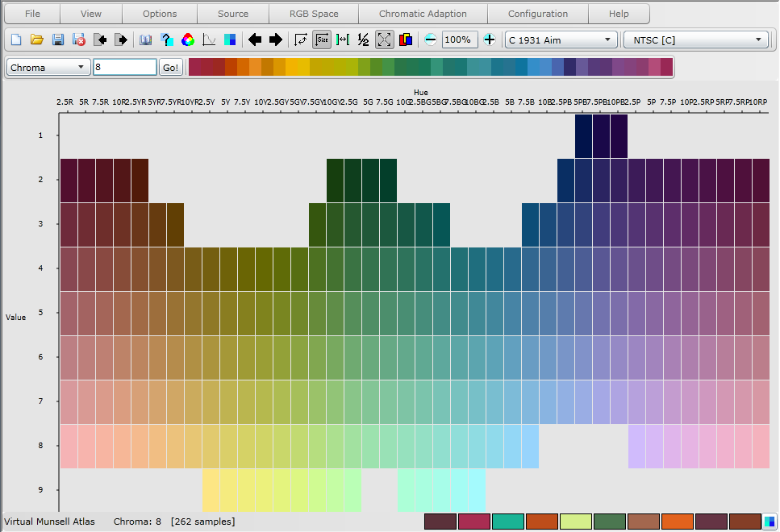Increase zoom with the plus button

pyautogui.click(x=489, y=39)
